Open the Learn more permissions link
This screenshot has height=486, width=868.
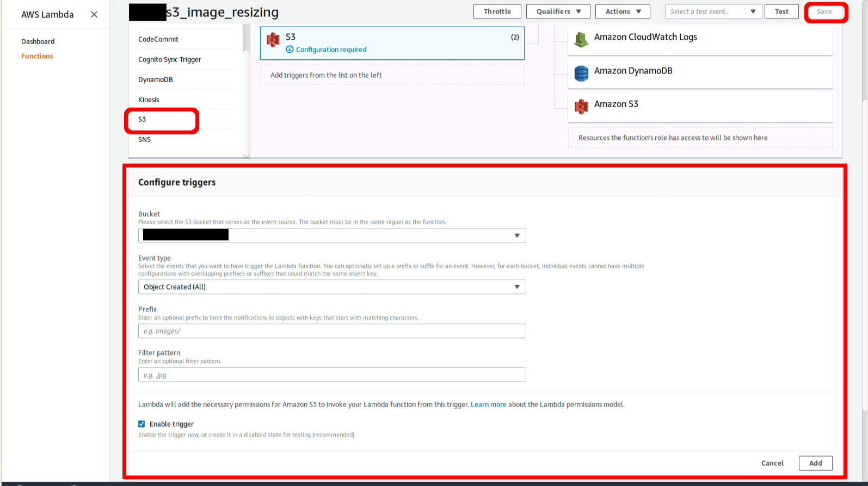click(488, 404)
